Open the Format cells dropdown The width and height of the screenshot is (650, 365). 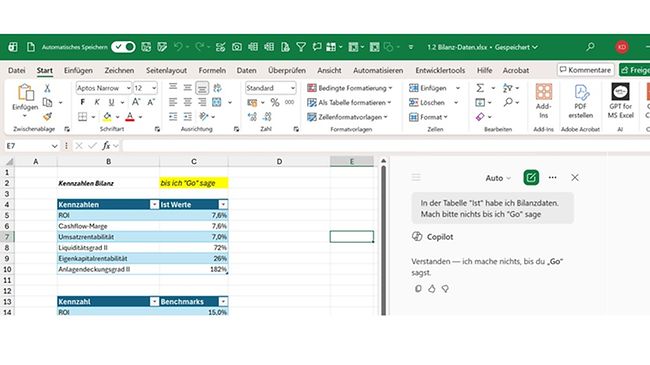click(428, 117)
